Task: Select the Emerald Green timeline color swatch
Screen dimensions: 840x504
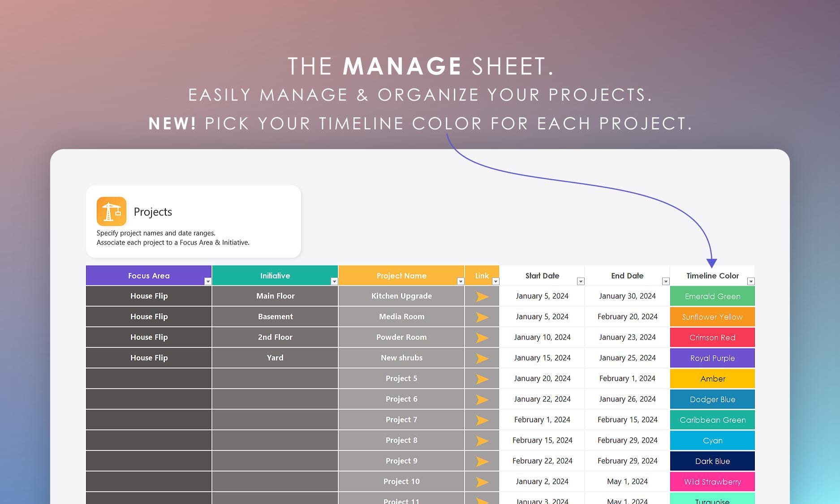Action: tap(712, 296)
